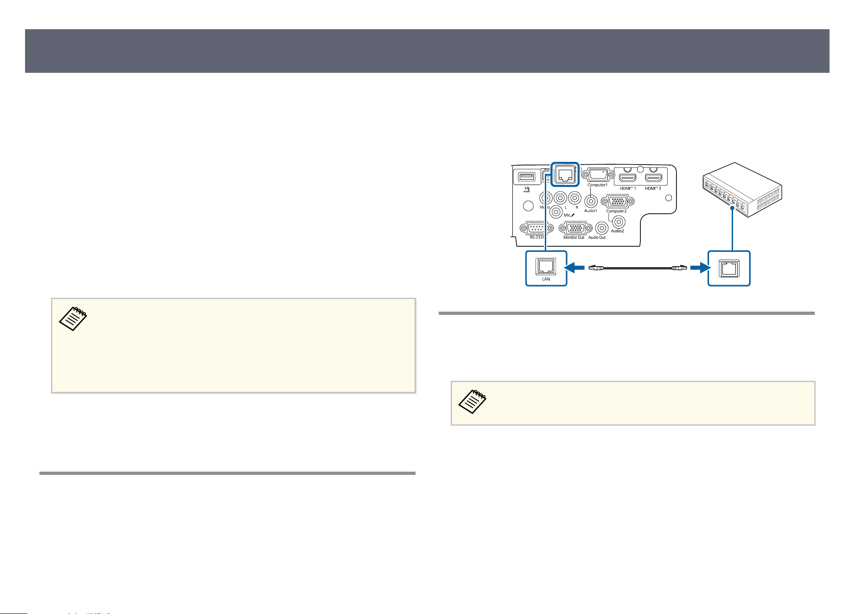868x614 pixels.
Task: Click the Audio2 input jack
Action: pyautogui.click(x=619, y=222)
